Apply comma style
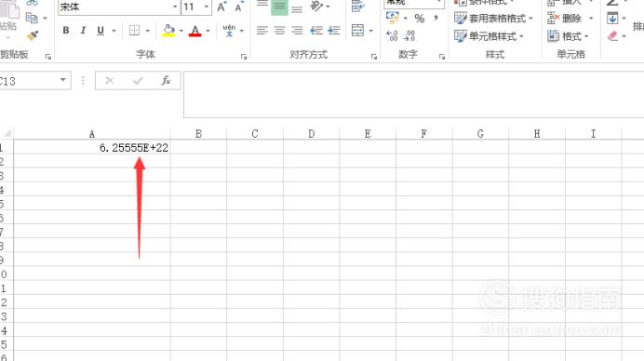 pyautogui.click(x=436, y=18)
